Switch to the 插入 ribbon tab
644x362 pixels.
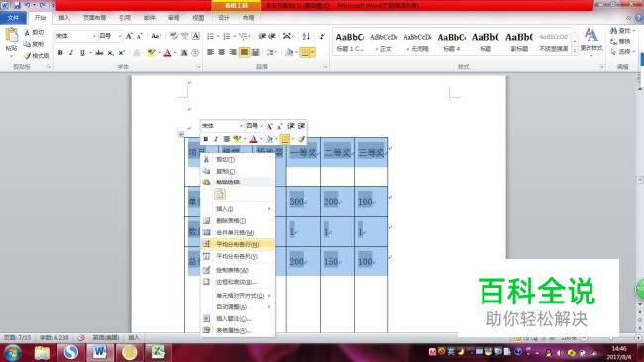[x=64, y=18]
